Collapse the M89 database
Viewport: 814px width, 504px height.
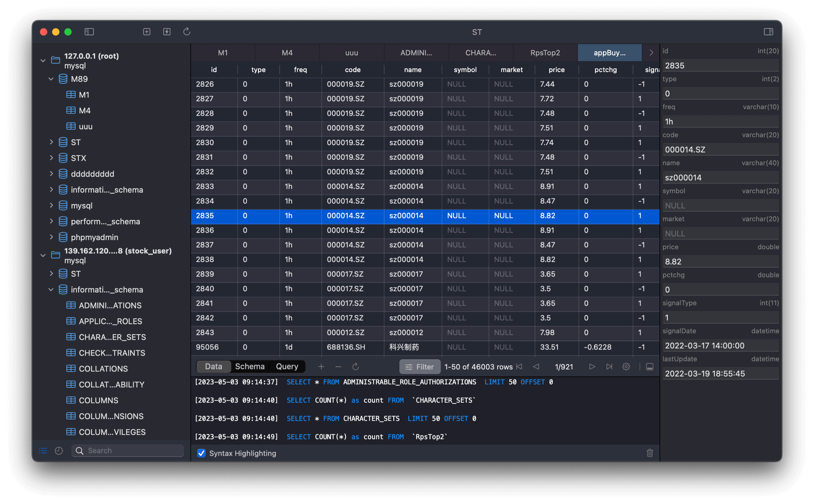pos(51,79)
